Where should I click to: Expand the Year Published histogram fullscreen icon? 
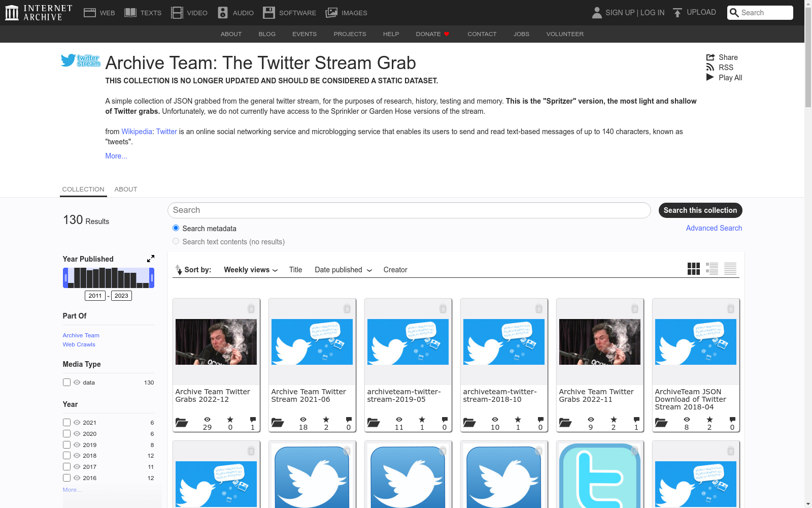point(151,259)
